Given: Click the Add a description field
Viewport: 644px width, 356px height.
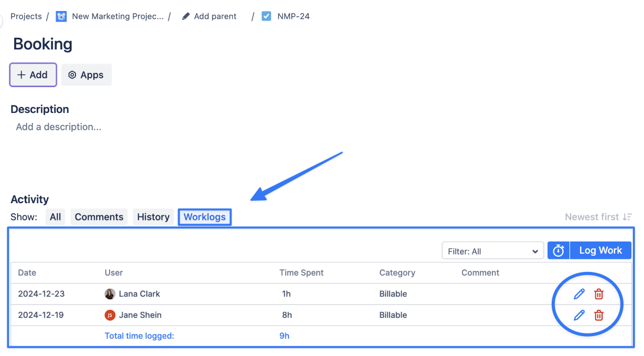Looking at the screenshot, I should pyautogui.click(x=59, y=127).
